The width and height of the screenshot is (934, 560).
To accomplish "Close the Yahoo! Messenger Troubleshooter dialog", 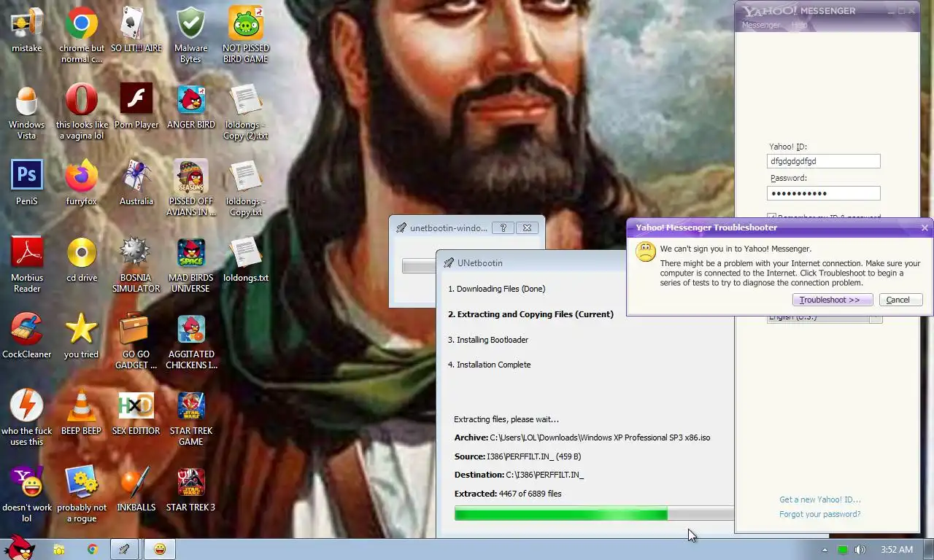I will 925,227.
